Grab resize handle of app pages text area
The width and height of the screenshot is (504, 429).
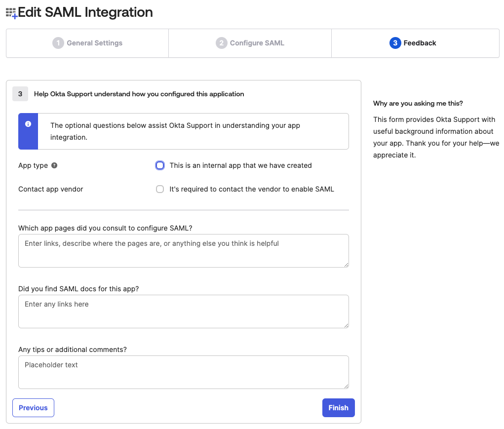click(346, 265)
